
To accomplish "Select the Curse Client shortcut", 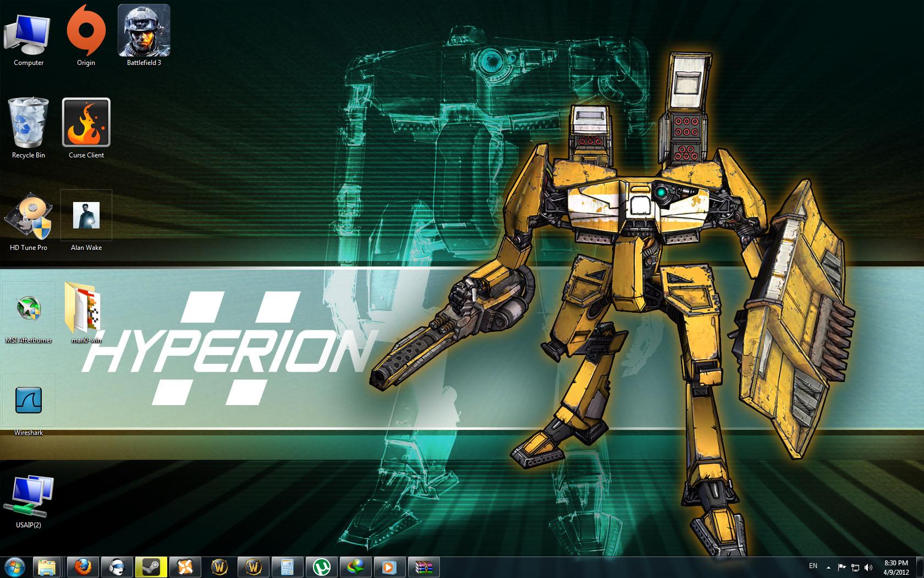I will [86, 129].
